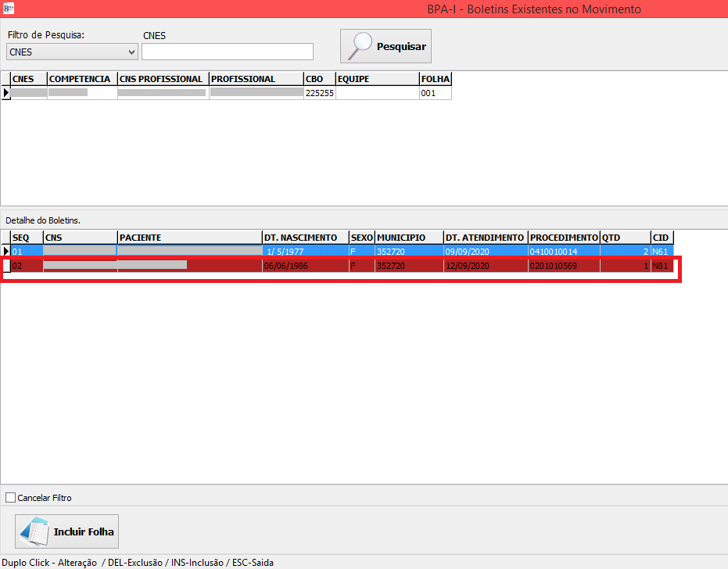
Task: Click the FOLHA cell showing 001
Action: (435, 93)
